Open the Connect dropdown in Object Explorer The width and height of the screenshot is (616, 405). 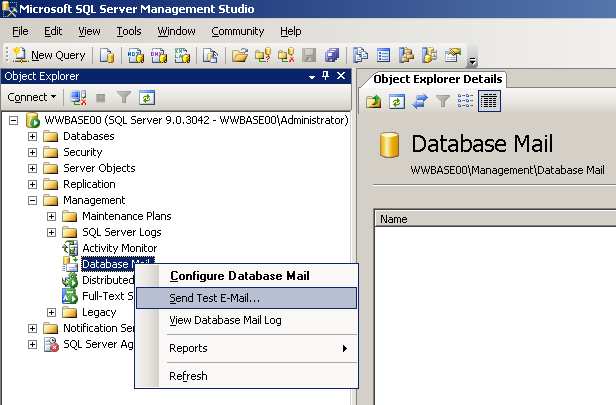[32, 97]
